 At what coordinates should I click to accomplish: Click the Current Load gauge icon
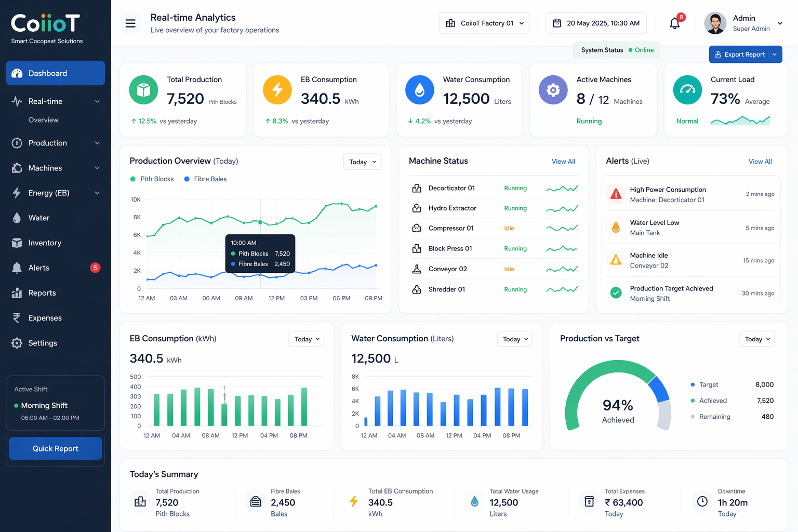(687, 90)
